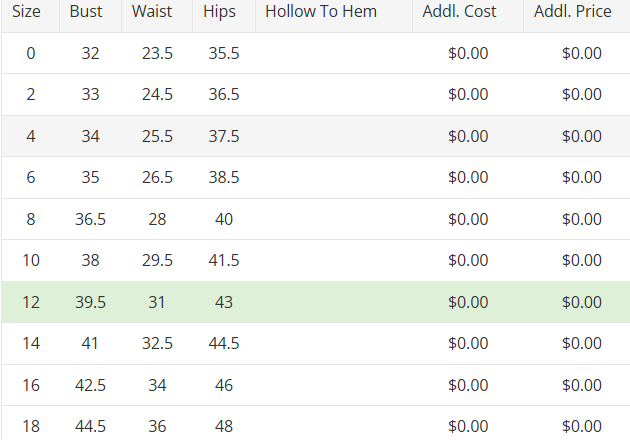
Task: Click the Hollow To Hem header
Action: [x=321, y=12]
